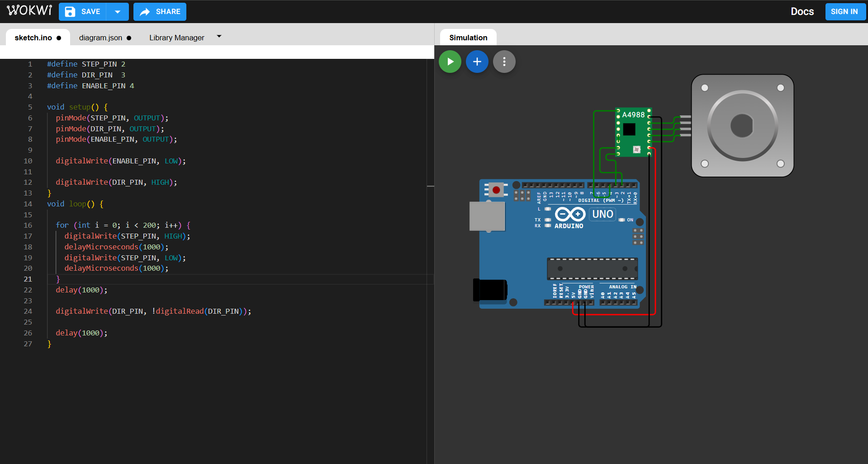Add a new part with plus button

477,62
